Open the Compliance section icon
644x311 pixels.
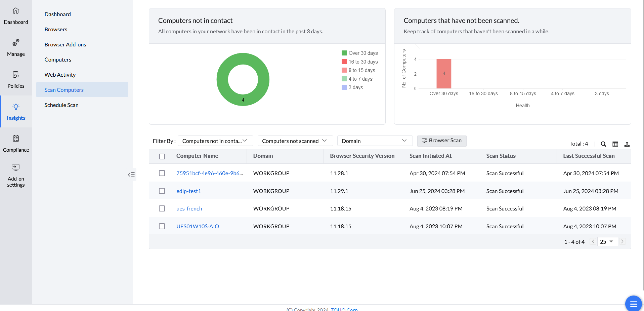pyautogui.click(x=16, y=139)
